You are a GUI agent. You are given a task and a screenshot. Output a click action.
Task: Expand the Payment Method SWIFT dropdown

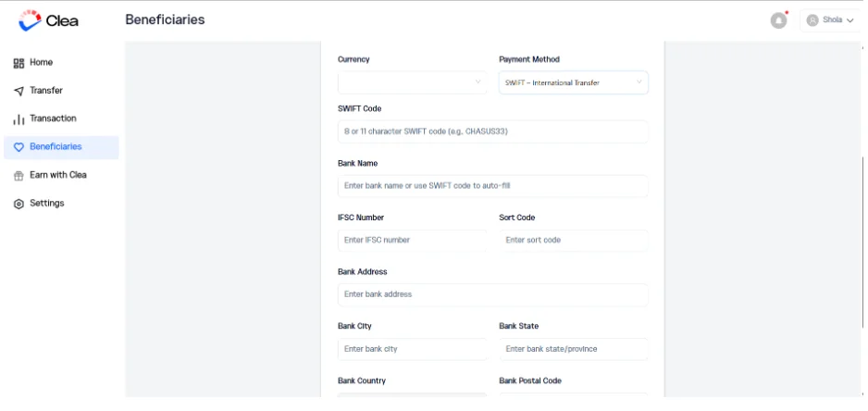[x=574, y=82]
